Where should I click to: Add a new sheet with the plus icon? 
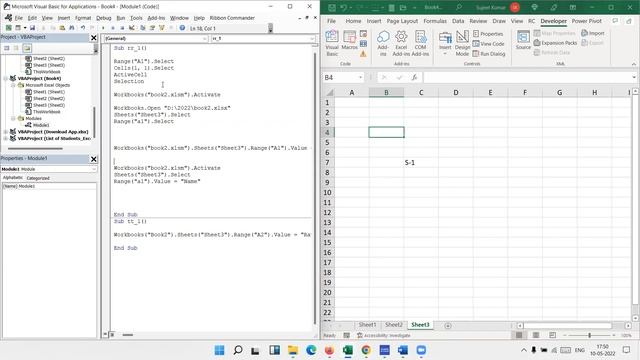click(448, 325)
